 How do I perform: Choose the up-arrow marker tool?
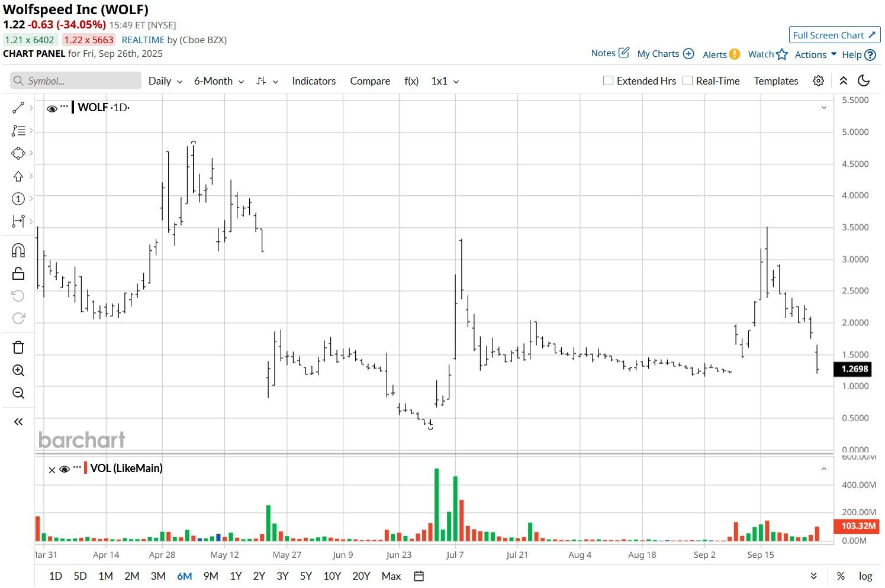(x=18, y=176)
